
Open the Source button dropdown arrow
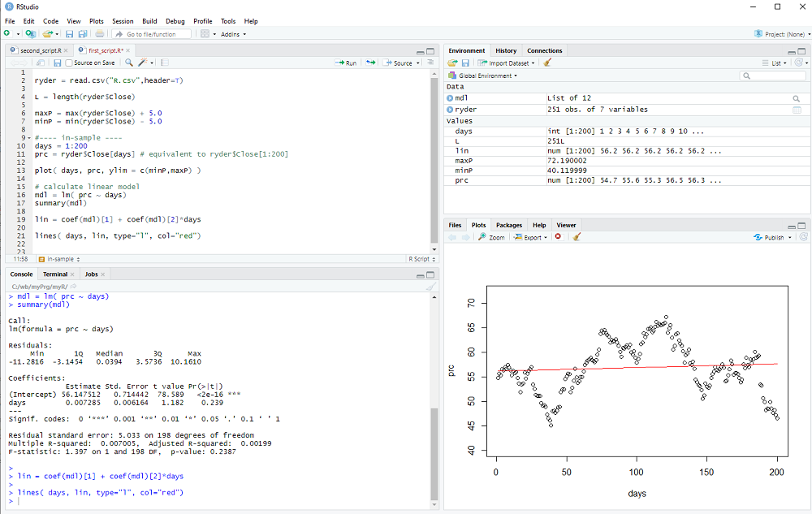(418, 63)
